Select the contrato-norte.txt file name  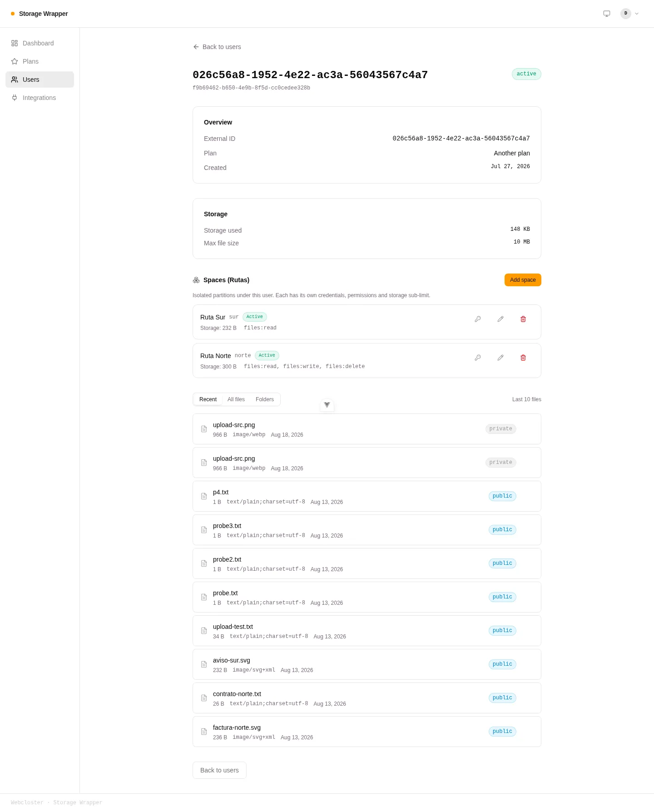pyautogui.click(x=237, y=694)
